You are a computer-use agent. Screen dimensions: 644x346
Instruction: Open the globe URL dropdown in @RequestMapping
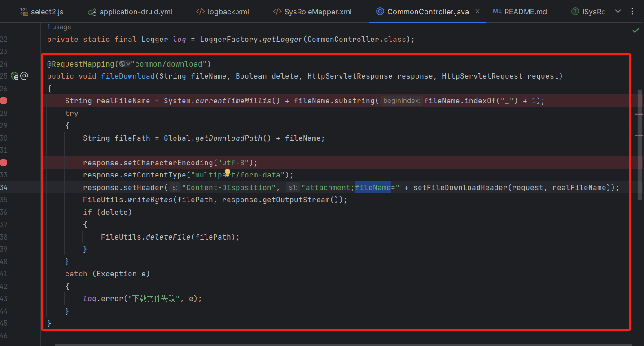[125, 64]
